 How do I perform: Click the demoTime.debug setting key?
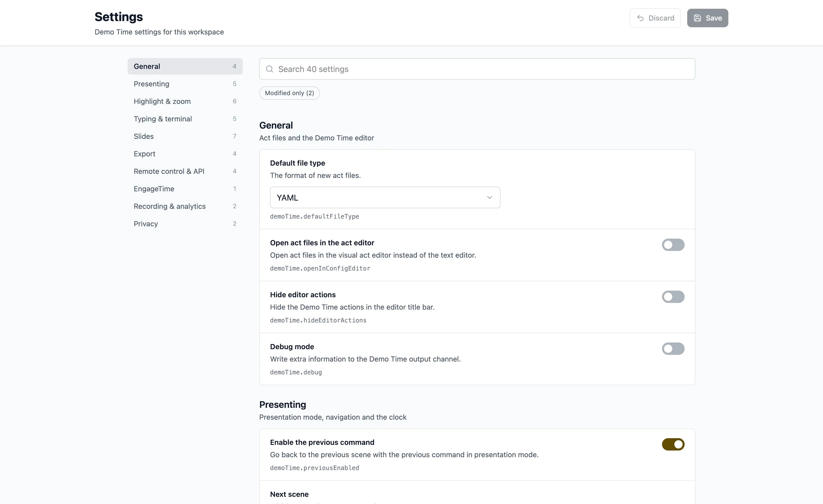click(x=296, y=372)
